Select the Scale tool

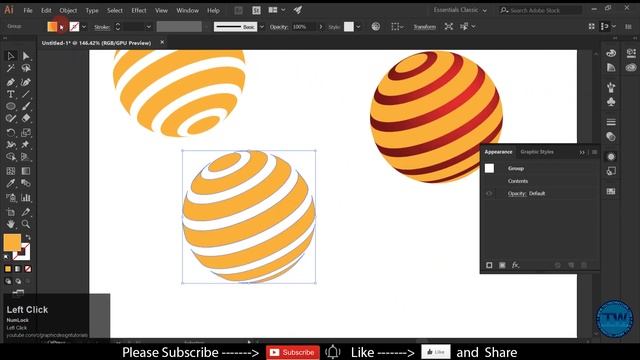tap(26, 133)
